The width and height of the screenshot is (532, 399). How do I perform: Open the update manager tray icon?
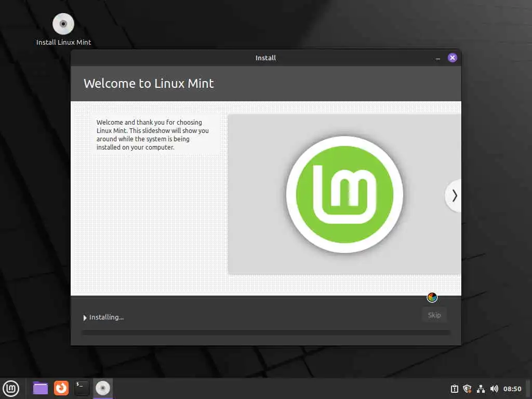click(x=454, y=389)
